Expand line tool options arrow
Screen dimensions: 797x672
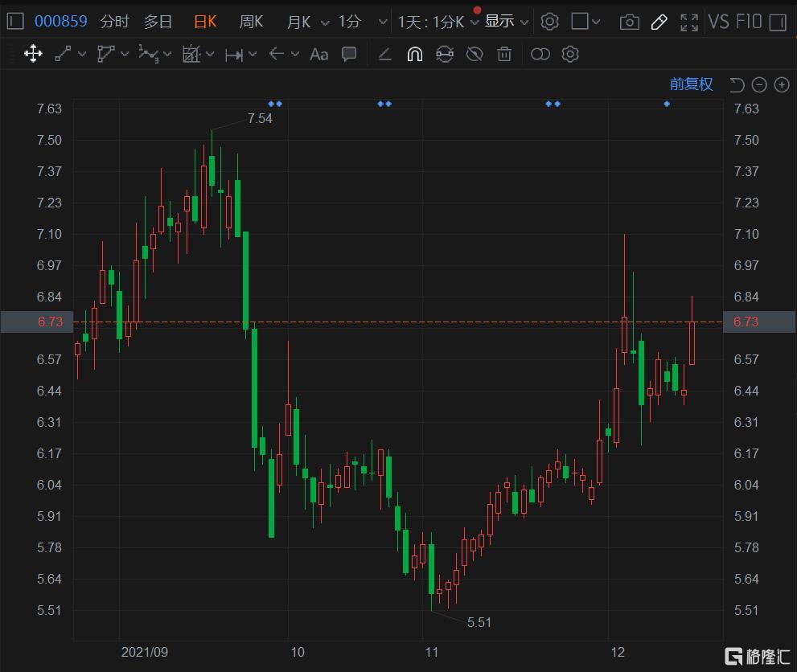pos(82,54)
